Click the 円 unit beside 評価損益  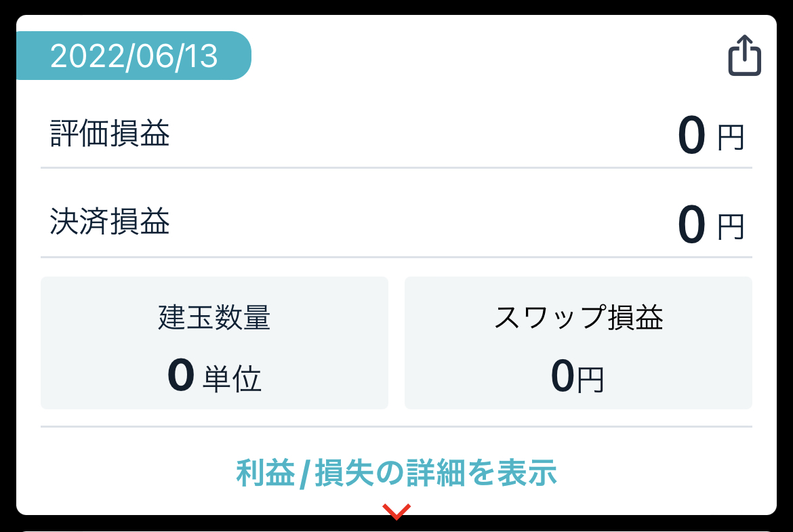click(731, 138)
